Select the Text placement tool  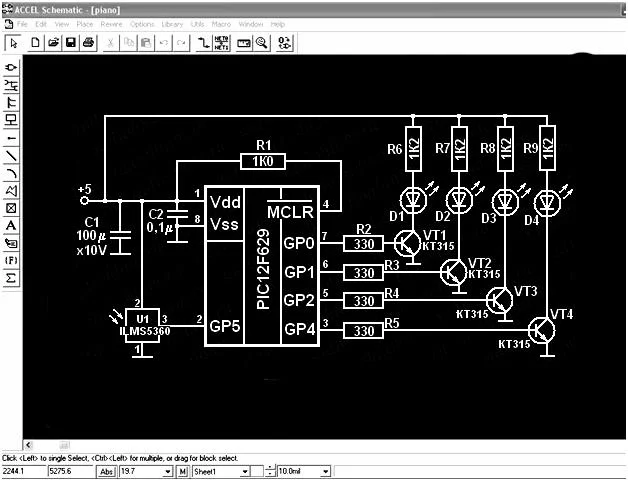11,226
